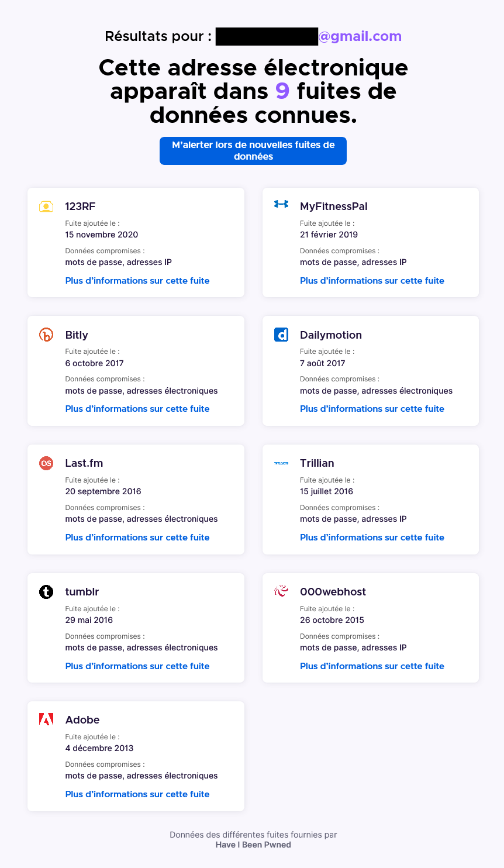The height and width of the screenshot is (868, 504).
Task: Click "M'alerter lors de nouvelles fuites" button
Action: [x=253, y=151]
